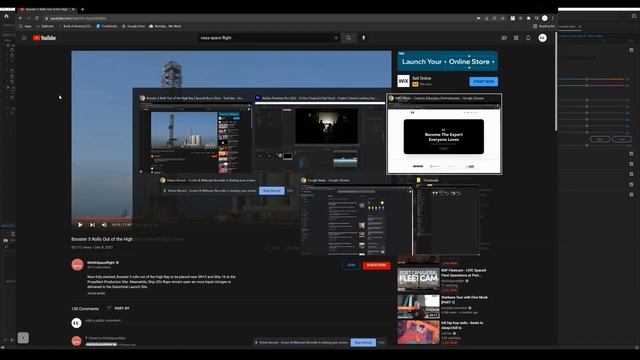
Task: Open the NSF Fleetcam LIVE video title
Action: [464, 273]
